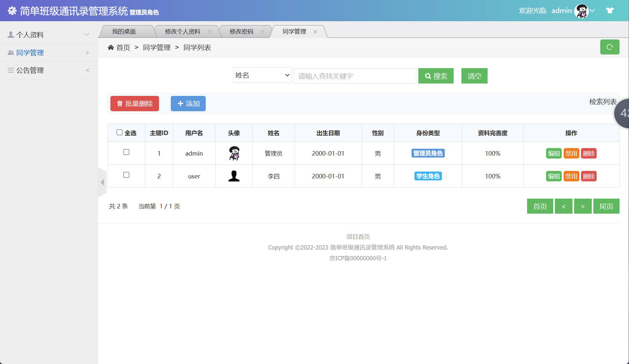The width and height of the screenshot is (629, 364).
Task: Collapse the 个人资料 sidebar section
Action: [86, 34]
